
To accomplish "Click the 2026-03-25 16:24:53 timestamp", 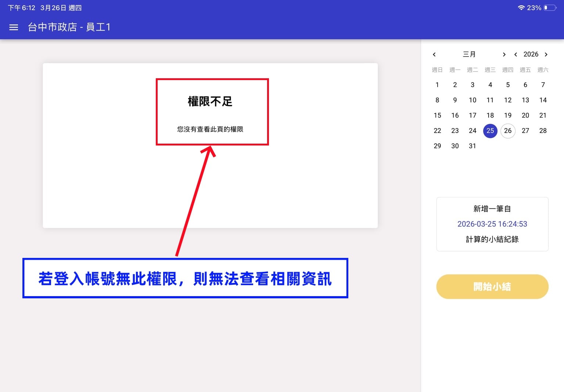I will [492, 224].
